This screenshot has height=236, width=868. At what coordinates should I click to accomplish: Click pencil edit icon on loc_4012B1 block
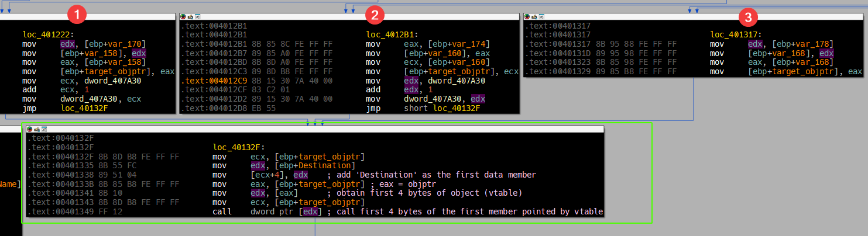pyautogui.click(x=190, y=17)
